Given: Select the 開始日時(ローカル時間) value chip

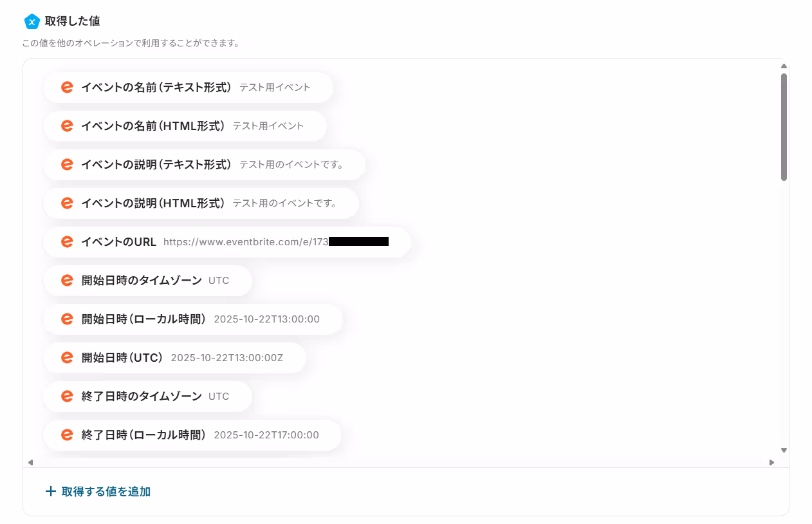Looking at the screenshot, I should pyautogui.click(x=192, y=319).
